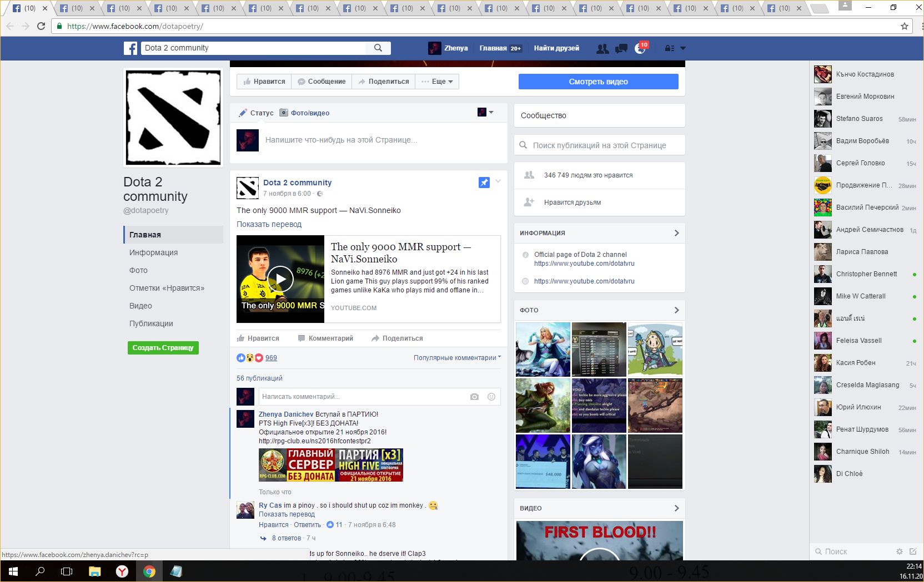The width and height of the screenshot is (924, 582).
Task: Bookmark page with the star icon
Action: coord(905,26)
